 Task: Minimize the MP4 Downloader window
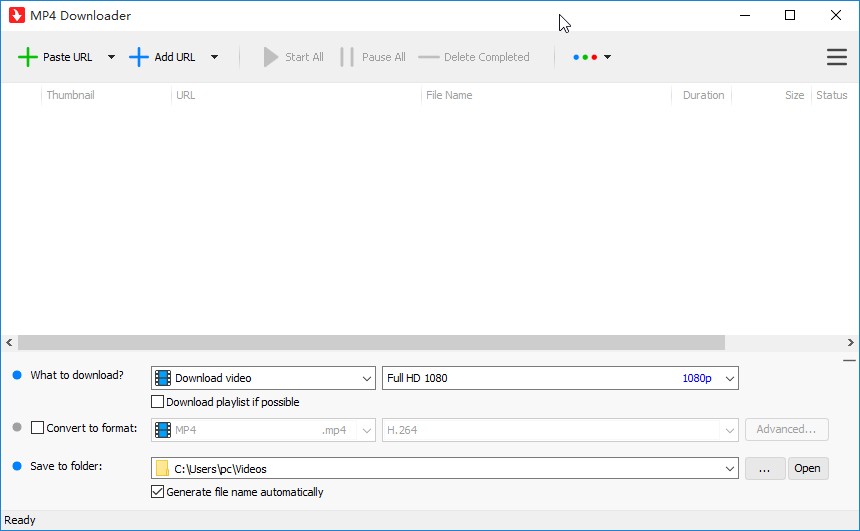coord(745,15)
